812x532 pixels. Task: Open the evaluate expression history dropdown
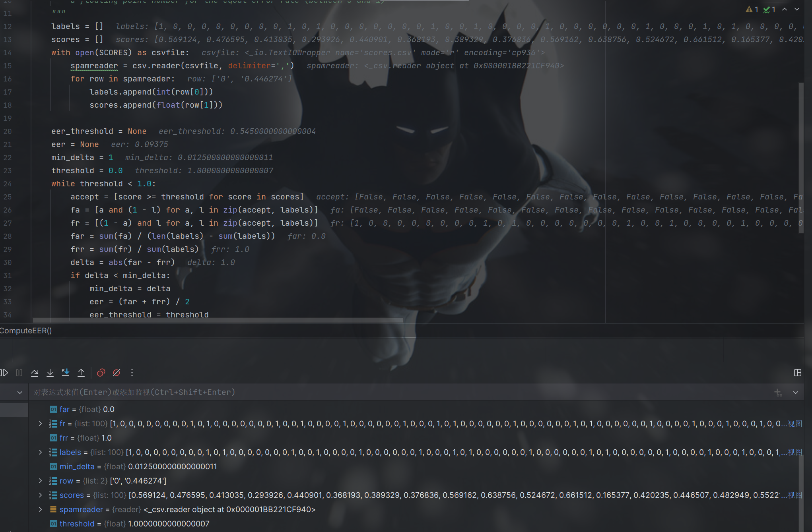[x=796, y=393]
